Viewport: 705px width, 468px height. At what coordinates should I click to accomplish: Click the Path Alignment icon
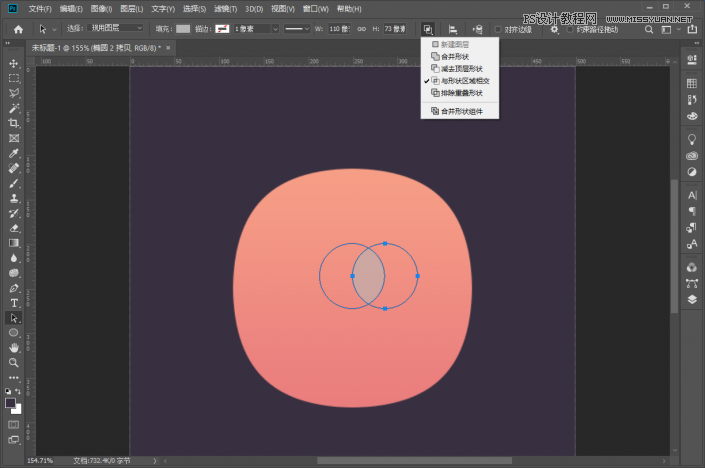[x=453, y=29]
